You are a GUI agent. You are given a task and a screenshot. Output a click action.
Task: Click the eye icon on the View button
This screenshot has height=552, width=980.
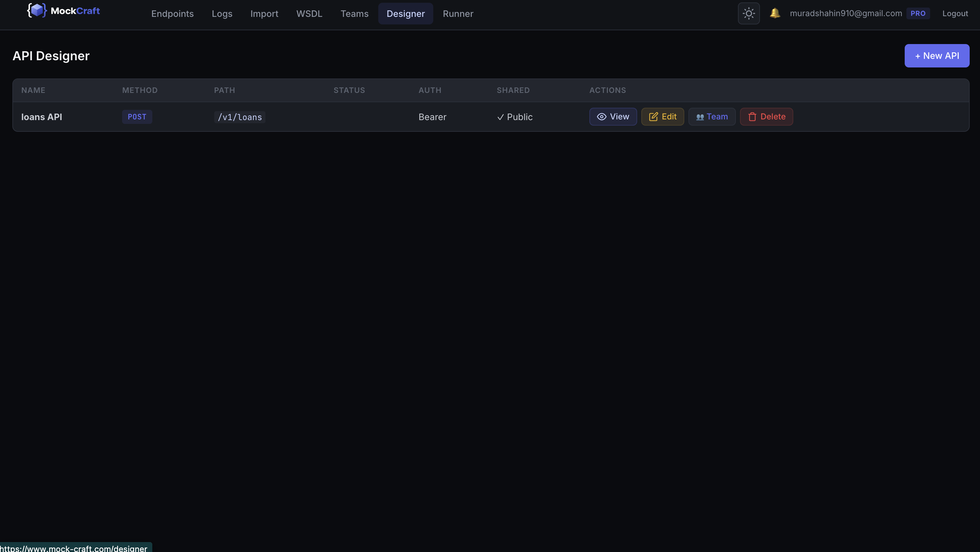pyautogui.click(x=601, y=117)
